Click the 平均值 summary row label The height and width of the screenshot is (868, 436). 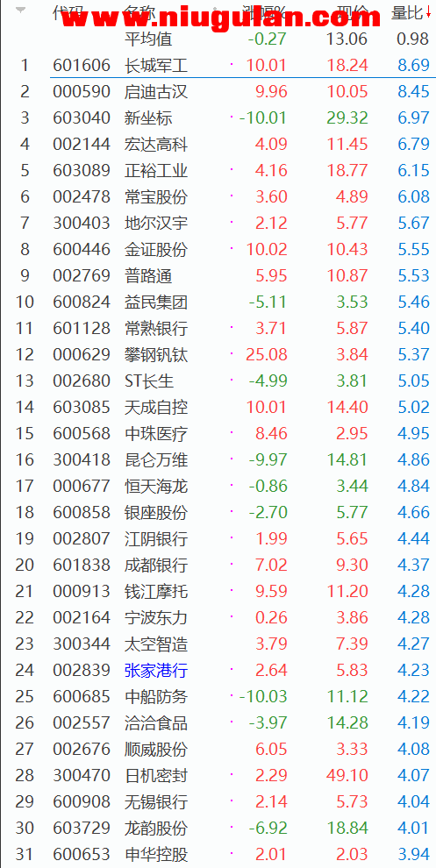tap(148, 39)
